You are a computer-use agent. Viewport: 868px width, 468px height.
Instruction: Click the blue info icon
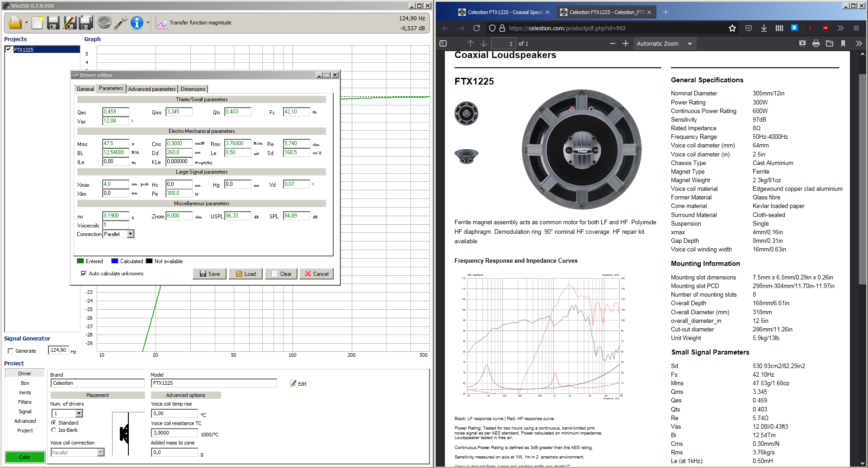(137, 23)
